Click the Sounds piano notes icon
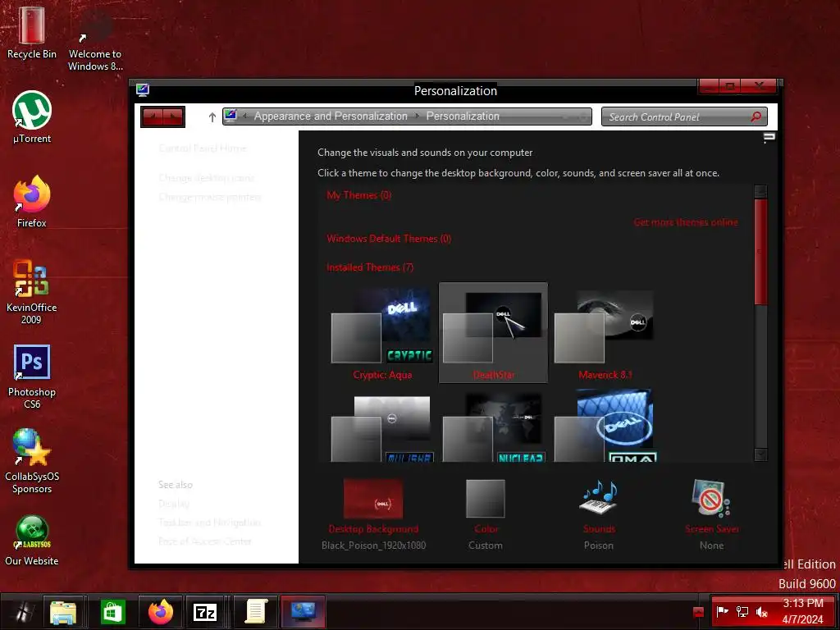Viewport: 840px width, 630px height. pos(598,498)
